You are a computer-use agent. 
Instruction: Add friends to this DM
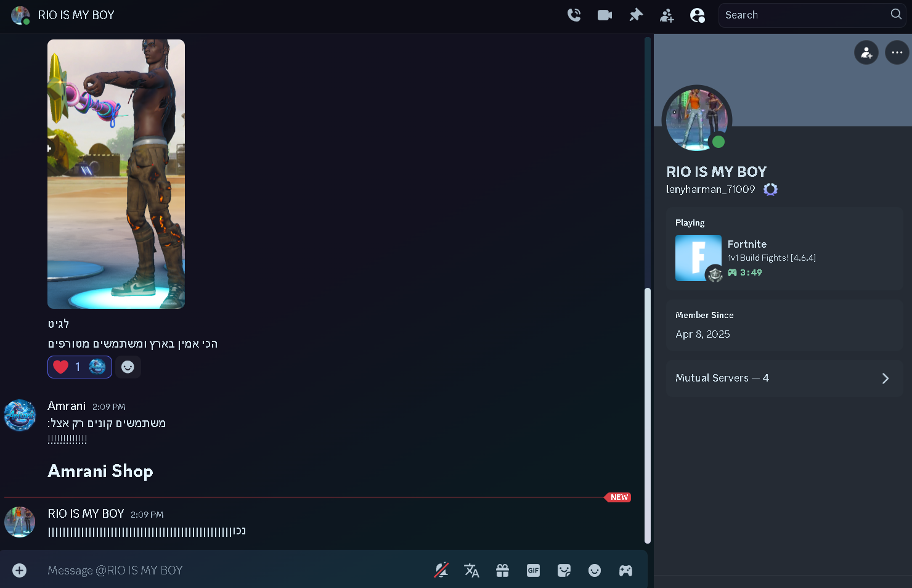point(666,15)
